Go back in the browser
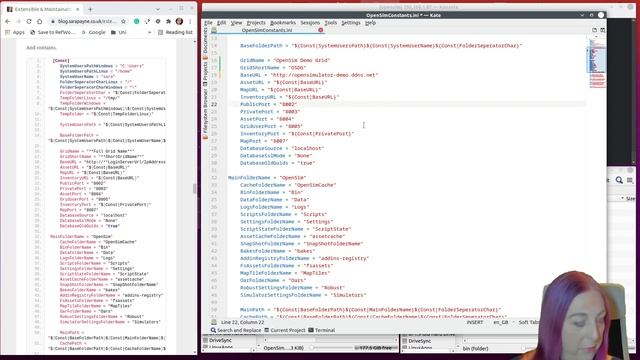Image resolution: width=640 pixels, height=360 pixels. pos(8,21)
